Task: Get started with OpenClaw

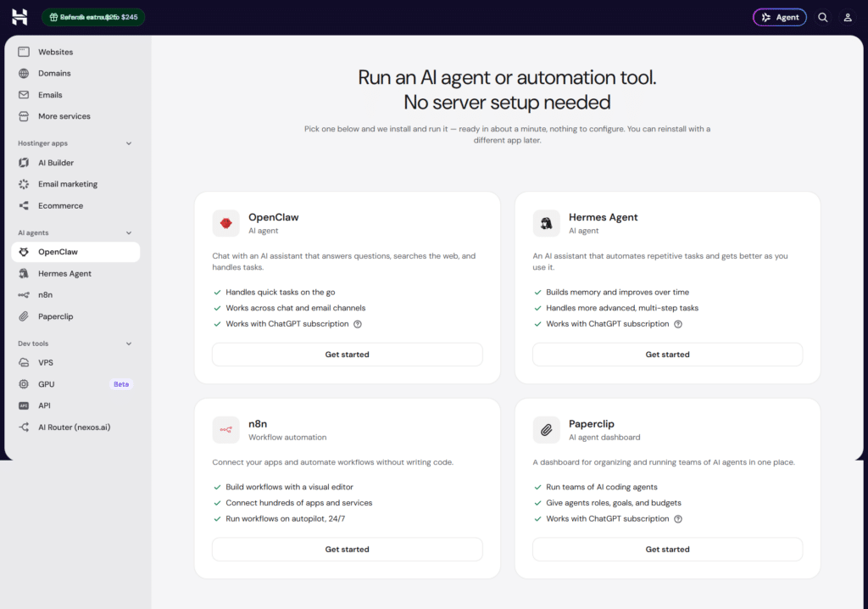Action: click(347, 355)
